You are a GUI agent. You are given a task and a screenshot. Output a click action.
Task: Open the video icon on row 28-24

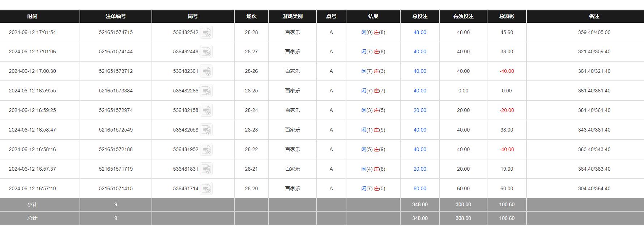[x=207, y=110]
